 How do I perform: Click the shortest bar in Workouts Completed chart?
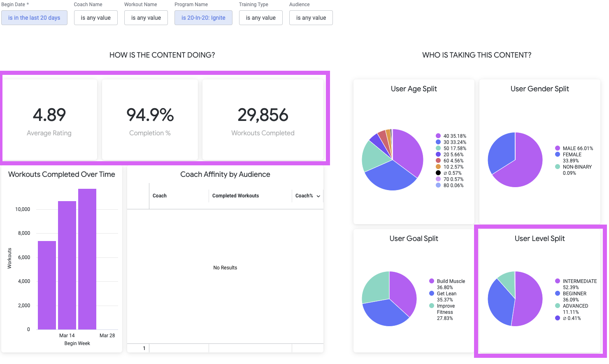point(47,285)
